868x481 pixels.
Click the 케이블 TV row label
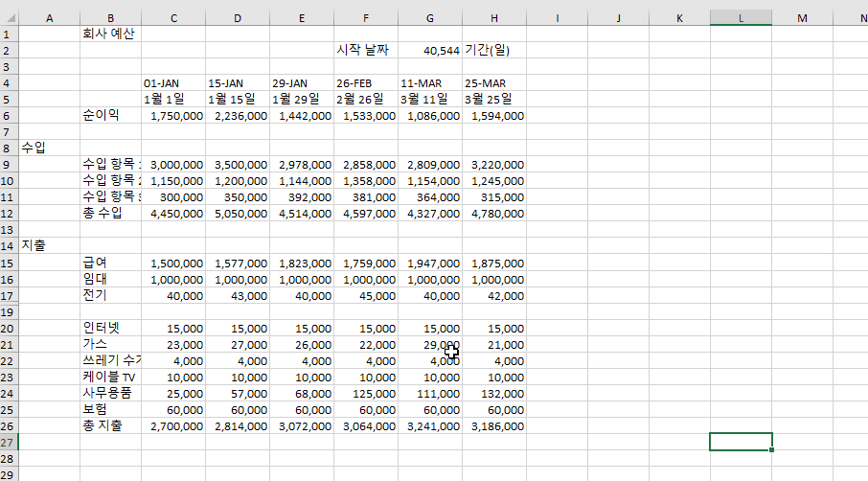tap(110, 377)
